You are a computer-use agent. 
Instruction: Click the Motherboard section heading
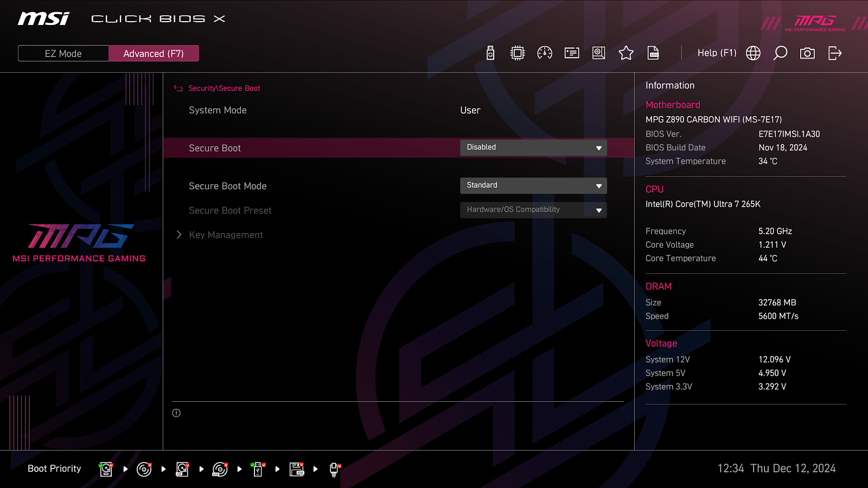pos(673,105)
